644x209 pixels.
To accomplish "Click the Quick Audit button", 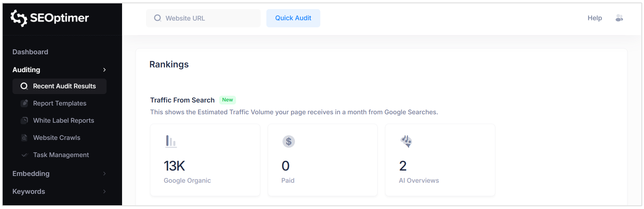I will tap(293, 18).
